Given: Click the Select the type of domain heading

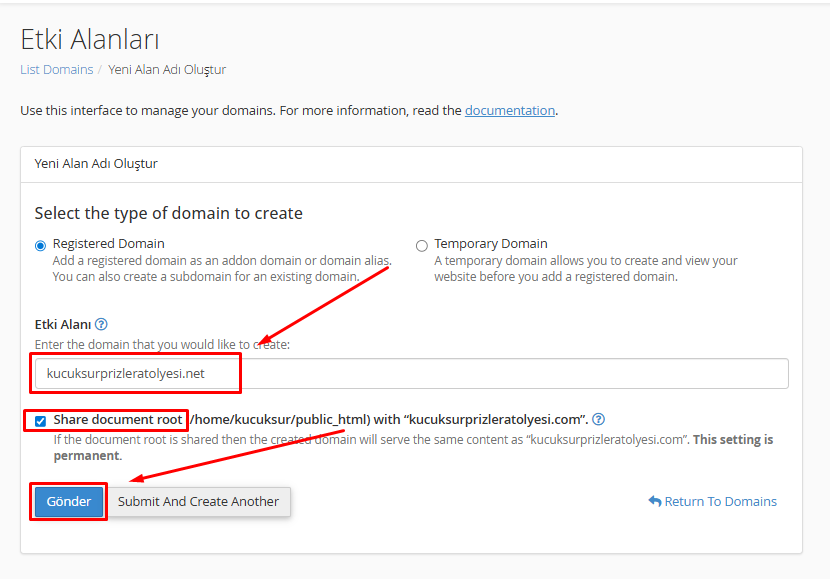Looking at the screenshot, I should 168,213.
